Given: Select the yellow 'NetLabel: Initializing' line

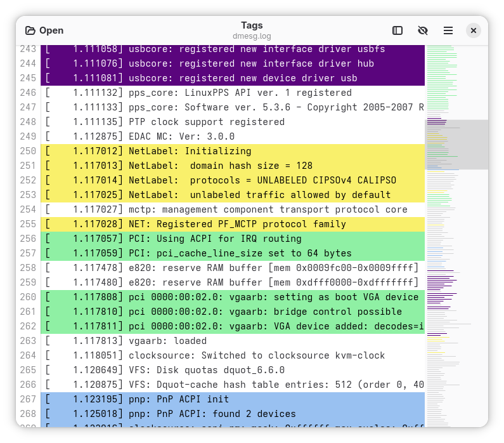Looking at the screenshot, I should coord(190,151).
